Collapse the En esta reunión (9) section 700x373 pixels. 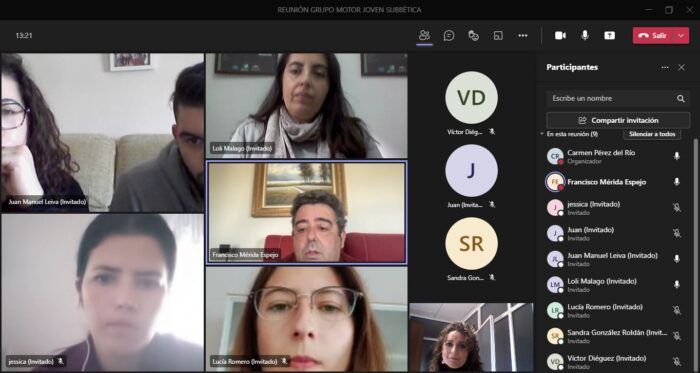pos(542,134)
